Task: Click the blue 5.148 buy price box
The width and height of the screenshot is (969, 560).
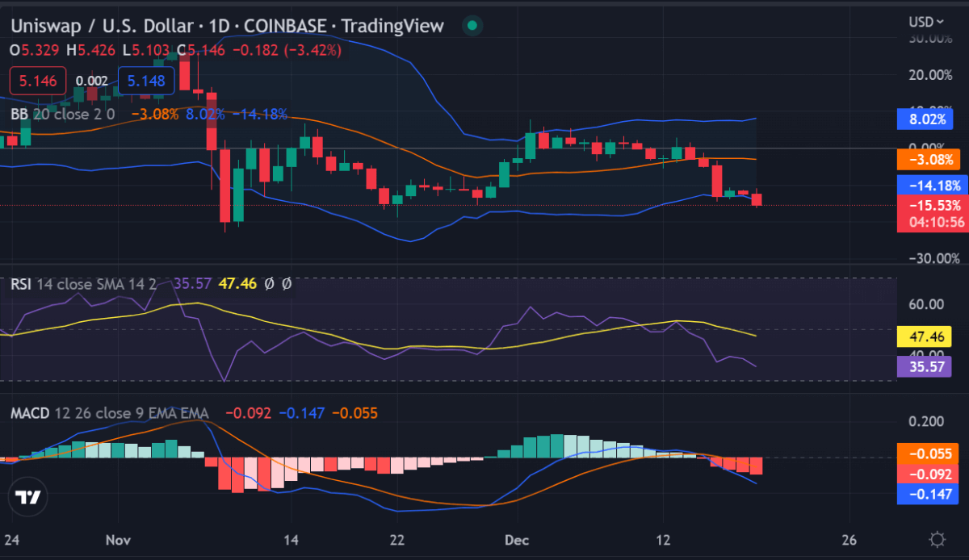Action: [x=146, y=81]
